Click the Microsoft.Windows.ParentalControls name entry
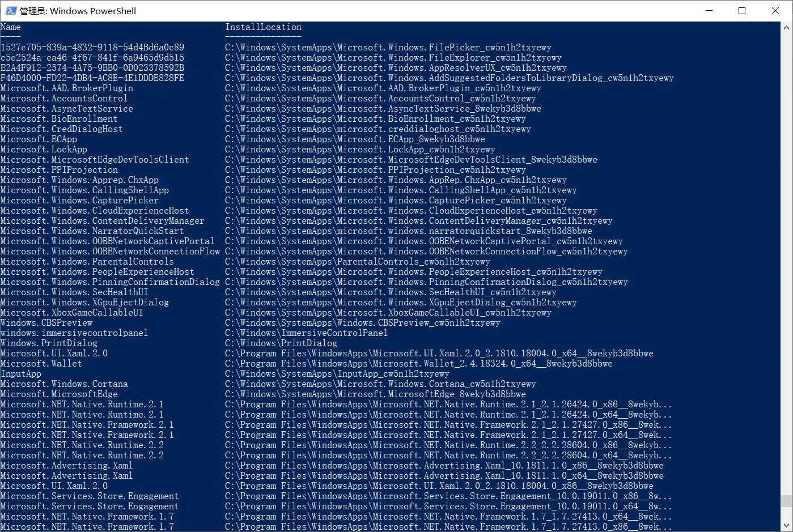The width and height of the screenshot is (793, 532). tap(87, 262)
